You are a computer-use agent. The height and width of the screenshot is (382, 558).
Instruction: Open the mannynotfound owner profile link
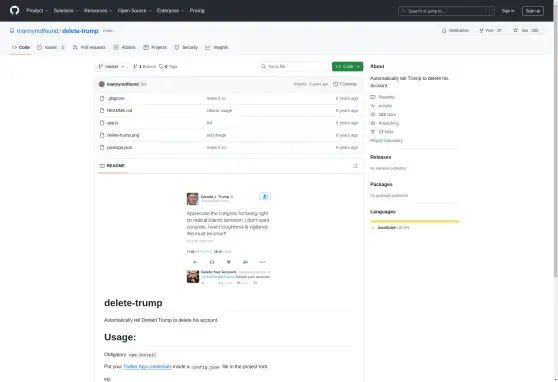coord(37,31)
